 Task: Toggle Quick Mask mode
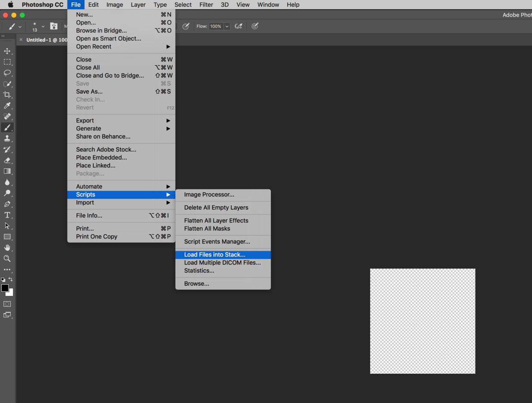pyautogui.click(x=7, y=304)
